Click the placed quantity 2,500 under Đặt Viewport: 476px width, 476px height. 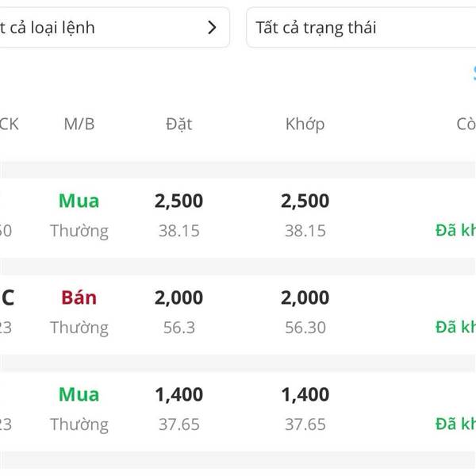tap(178, 201)
